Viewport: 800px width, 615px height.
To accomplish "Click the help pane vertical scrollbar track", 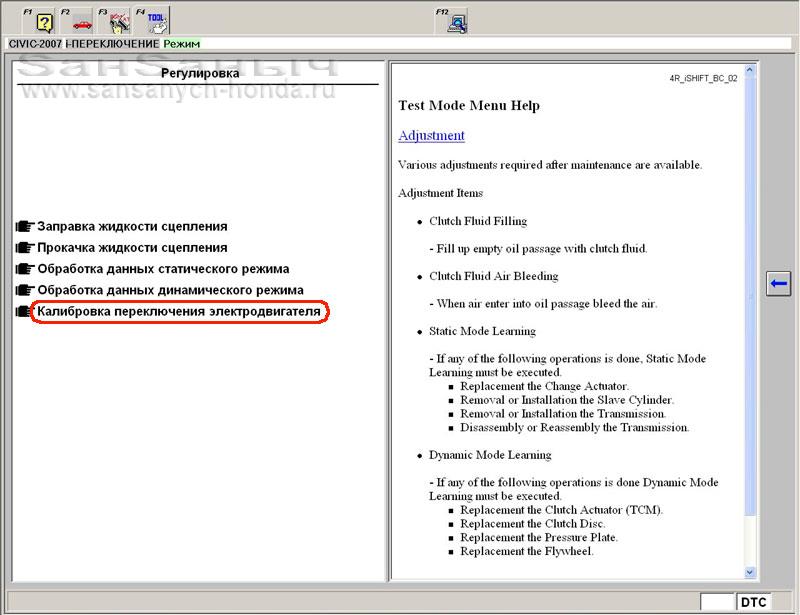I will point(749,541).
